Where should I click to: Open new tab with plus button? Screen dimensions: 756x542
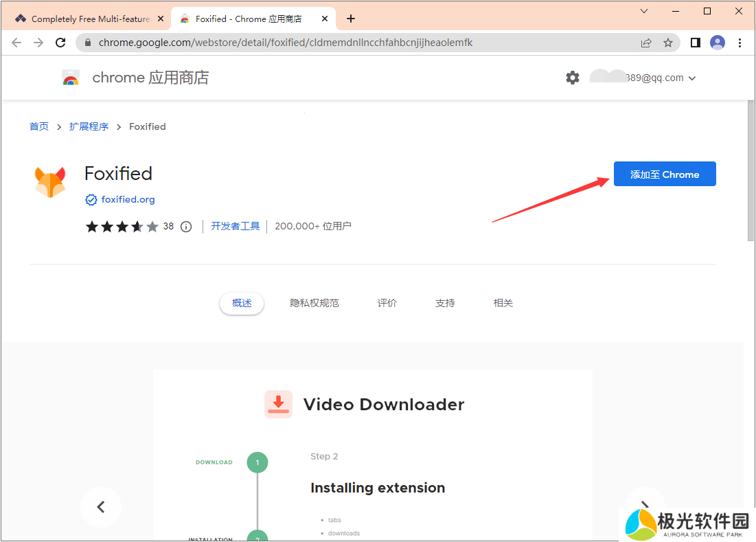[351, 19]
